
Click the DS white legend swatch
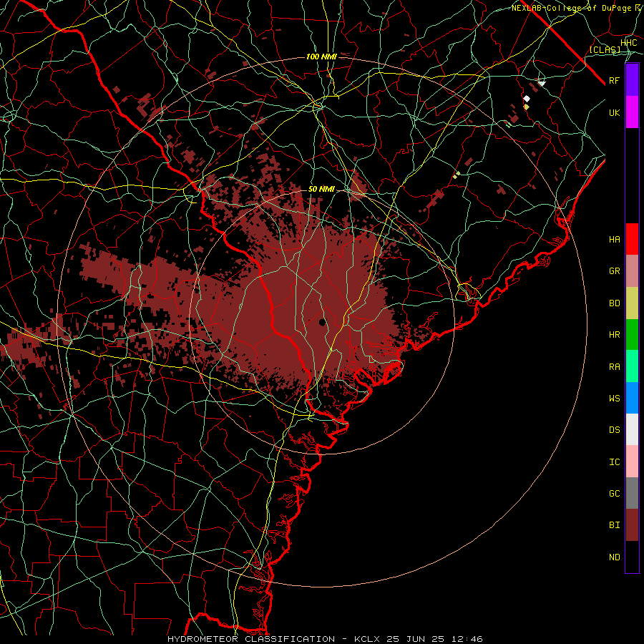(632, 429)
